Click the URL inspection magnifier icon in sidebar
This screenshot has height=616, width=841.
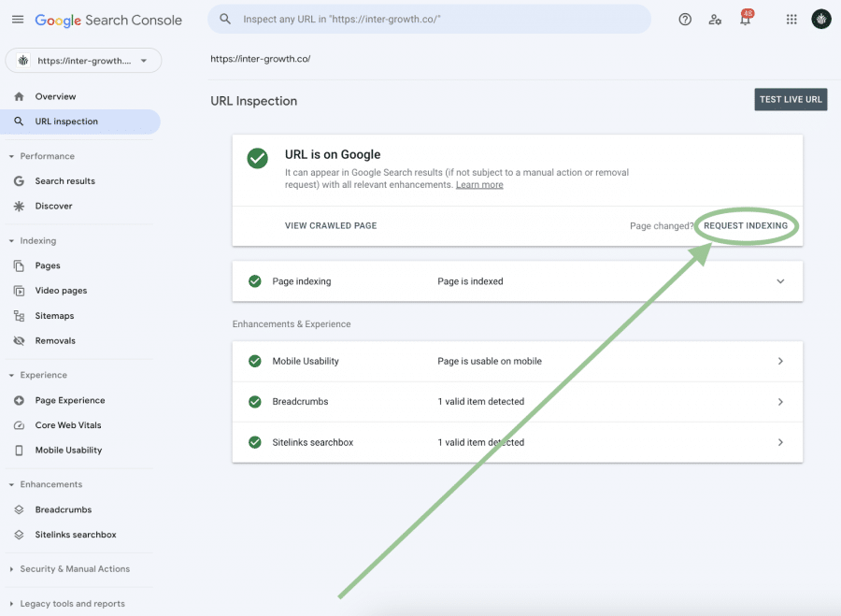pos(19,122)
